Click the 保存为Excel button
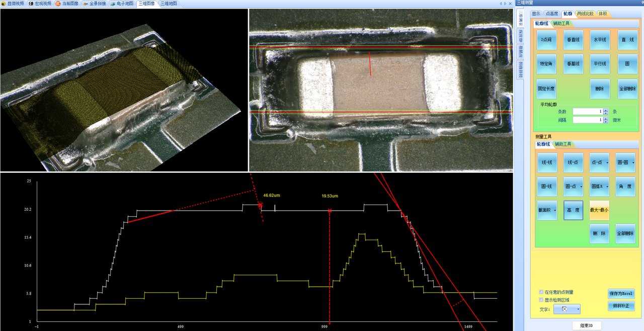 tap(621, 293)
